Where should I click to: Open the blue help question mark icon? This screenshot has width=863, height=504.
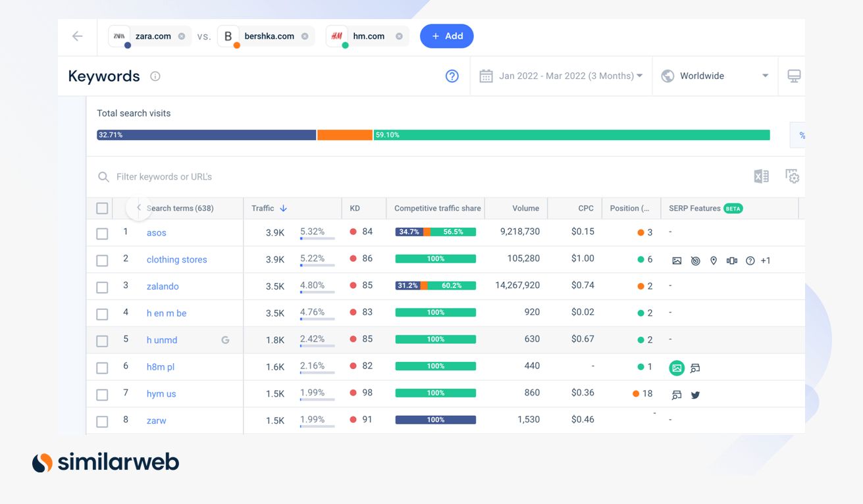pyautogui.click(x=452, y=76)
